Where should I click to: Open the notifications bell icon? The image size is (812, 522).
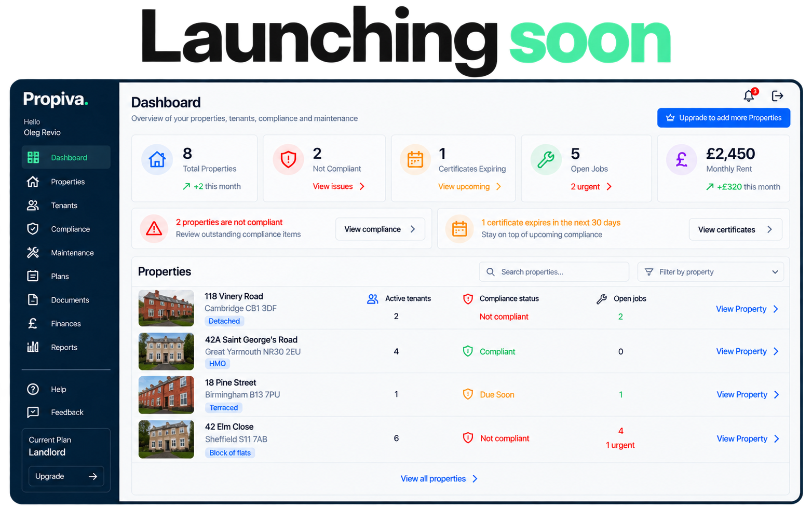[x=749, y=96]
